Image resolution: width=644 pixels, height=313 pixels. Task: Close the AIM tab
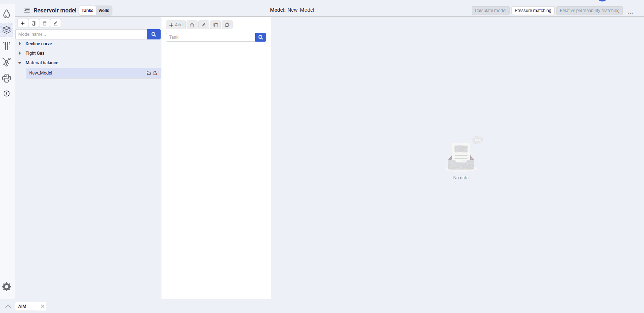[43, 306]
